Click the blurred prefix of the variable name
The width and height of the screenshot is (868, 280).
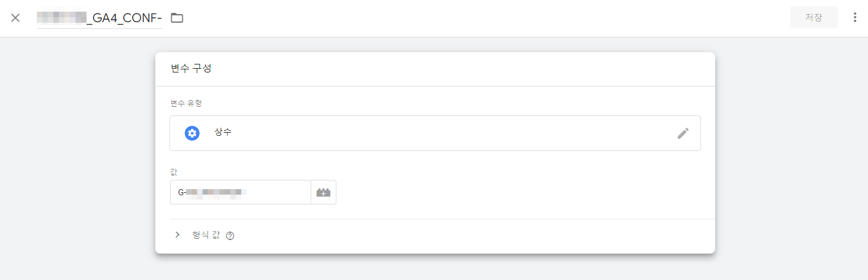tap(61, 18)
